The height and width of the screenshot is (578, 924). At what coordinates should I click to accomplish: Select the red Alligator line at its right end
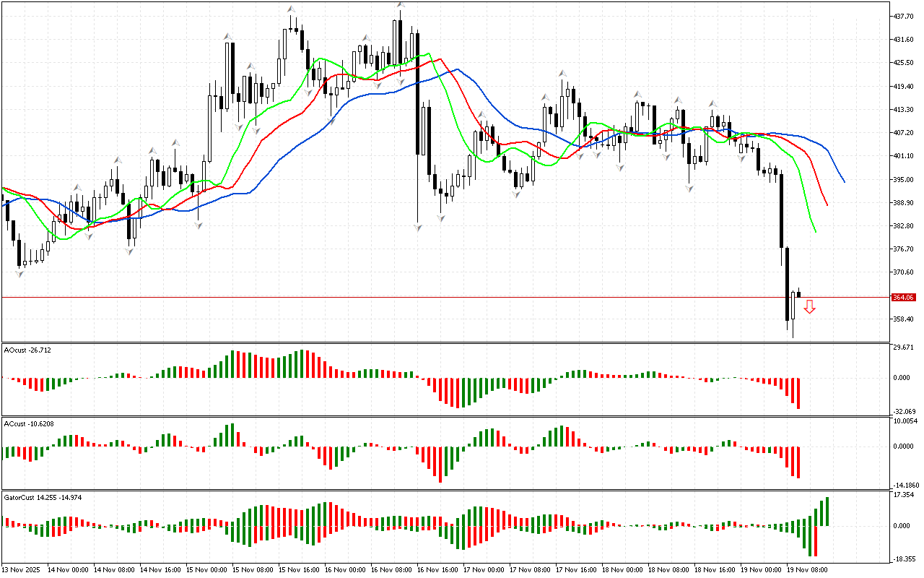pos(827,204)
